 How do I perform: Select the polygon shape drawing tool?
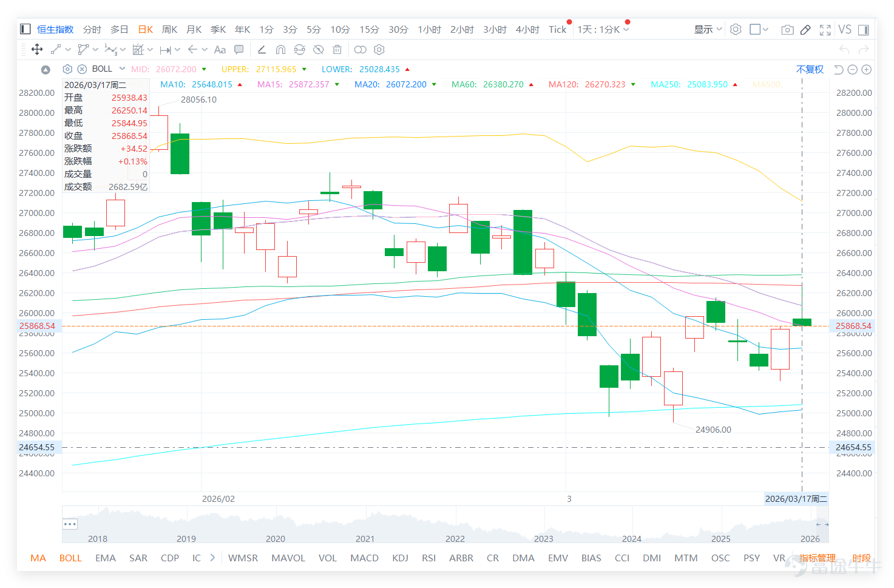pos(83,50)
